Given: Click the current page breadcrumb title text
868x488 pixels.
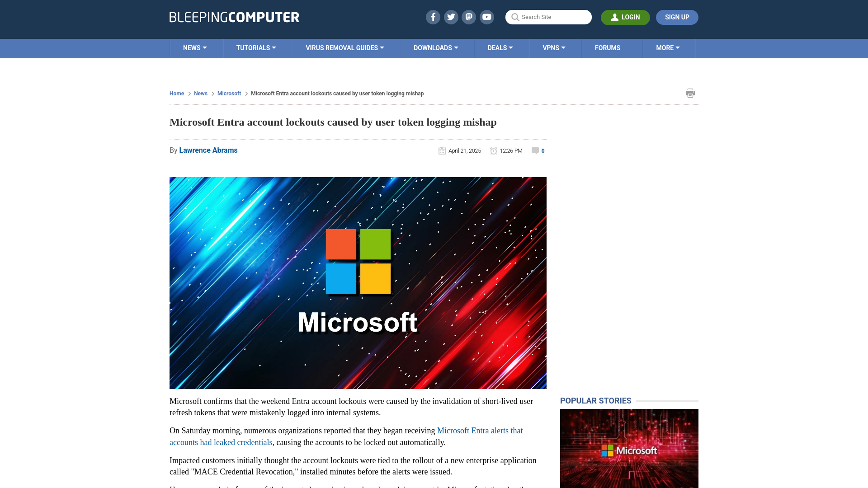Looking at the screenshot, I should point(337,94).
